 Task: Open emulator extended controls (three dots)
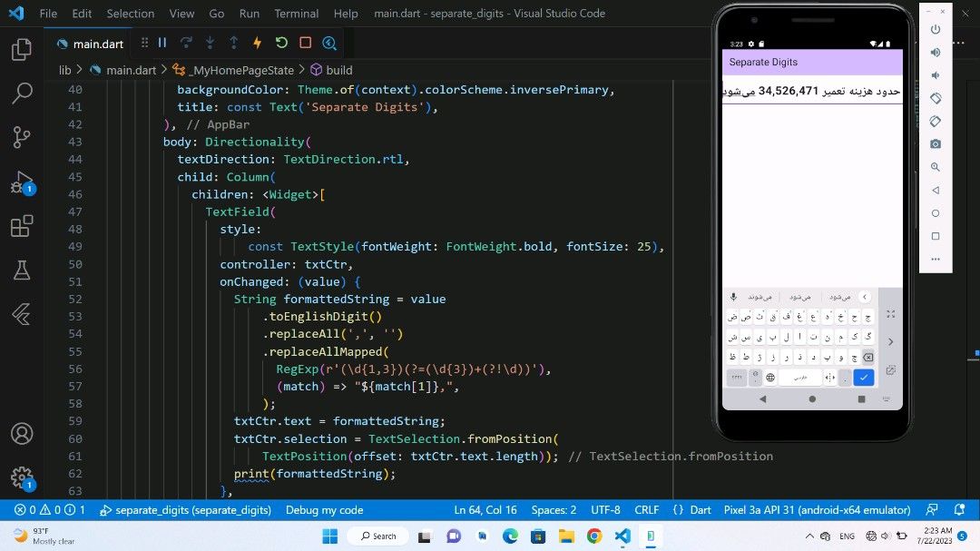(936, 259)
